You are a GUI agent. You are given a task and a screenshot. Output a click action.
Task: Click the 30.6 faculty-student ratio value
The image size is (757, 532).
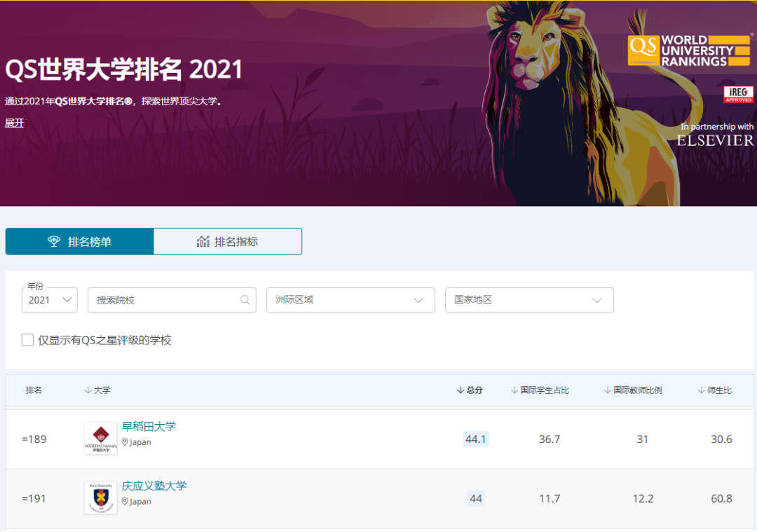point(721,439)
